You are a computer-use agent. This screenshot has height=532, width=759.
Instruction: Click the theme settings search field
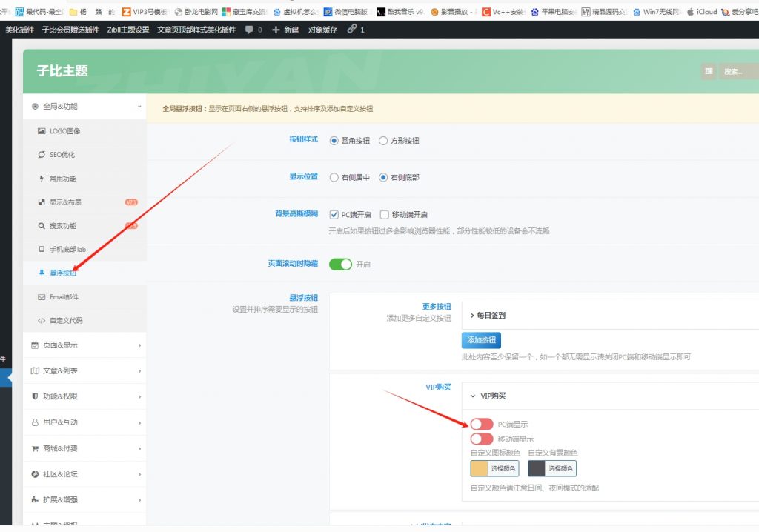[x=738, y=71]
